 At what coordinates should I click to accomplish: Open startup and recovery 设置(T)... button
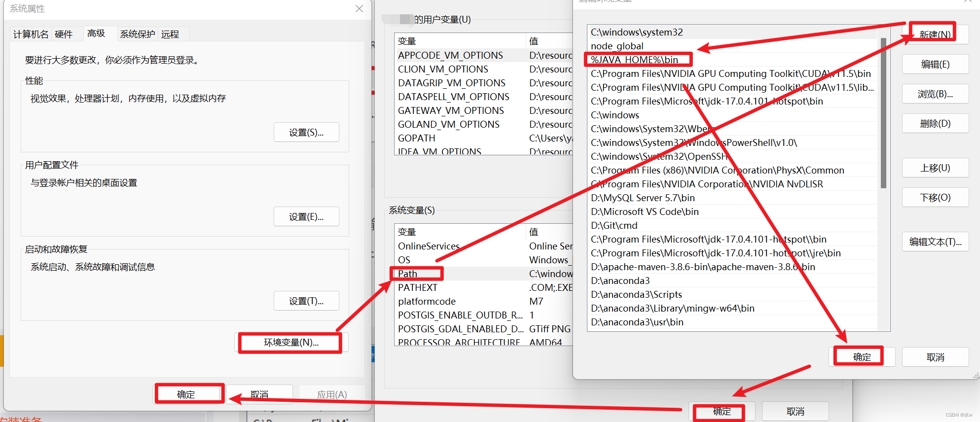pos(306,301)
